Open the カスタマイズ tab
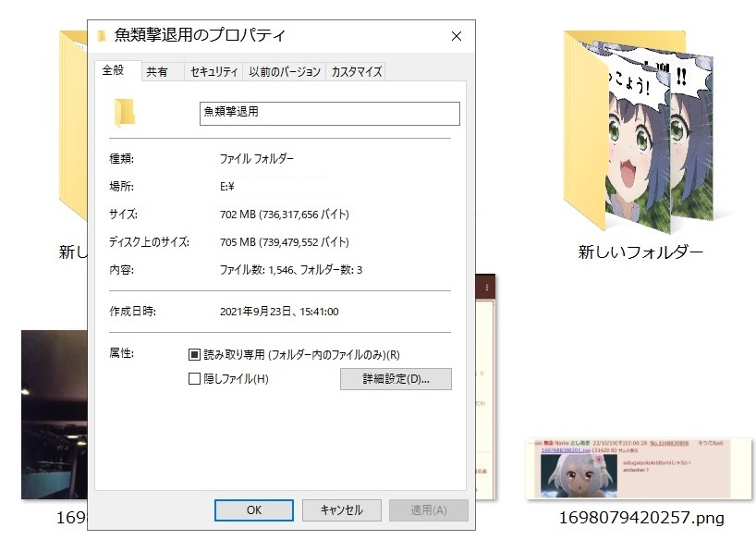The height and width of the screenshot is (540, 756). coord(356,72)
